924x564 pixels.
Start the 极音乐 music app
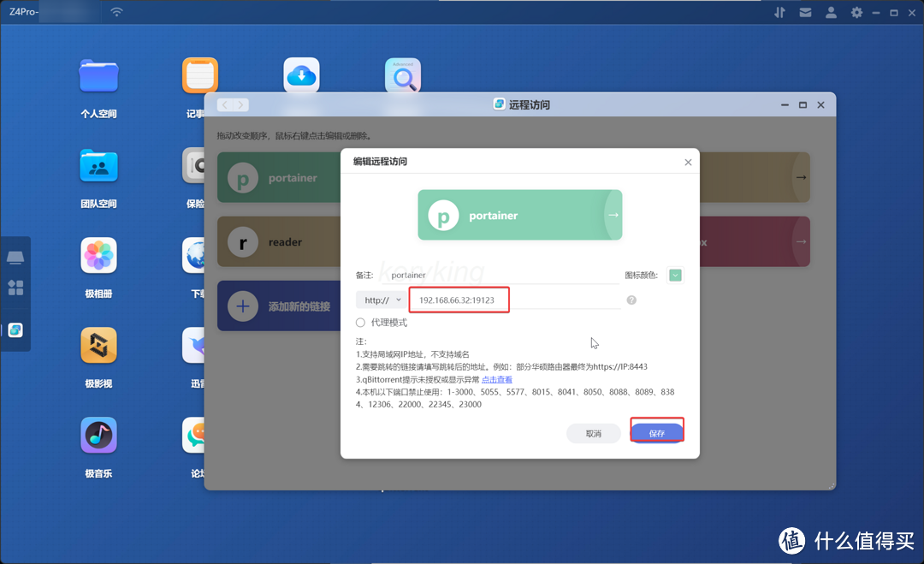98,435
